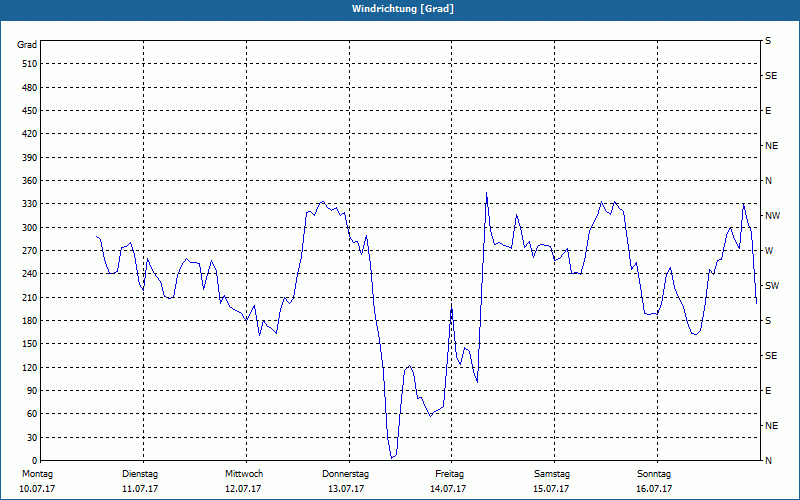Click compass 'E' level with 90 gridline
Viewport: 800px width, 500px height.
point(768,391)
